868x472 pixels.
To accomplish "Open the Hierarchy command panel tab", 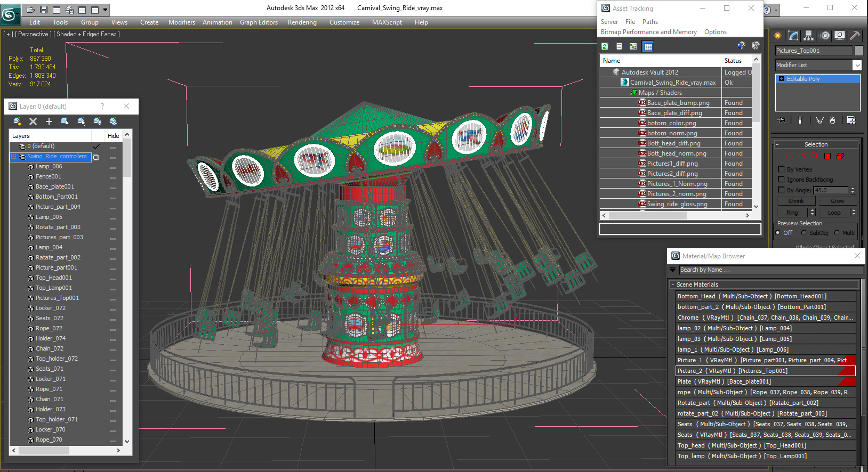I will pos(809,36).
